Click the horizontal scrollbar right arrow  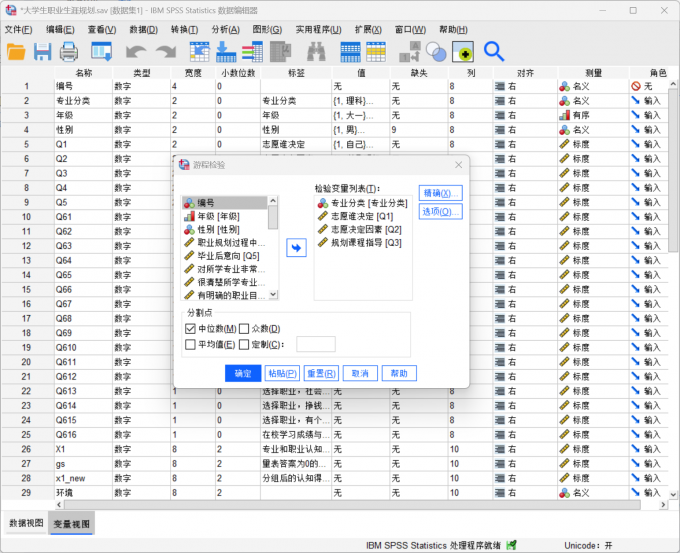(663, 505)
